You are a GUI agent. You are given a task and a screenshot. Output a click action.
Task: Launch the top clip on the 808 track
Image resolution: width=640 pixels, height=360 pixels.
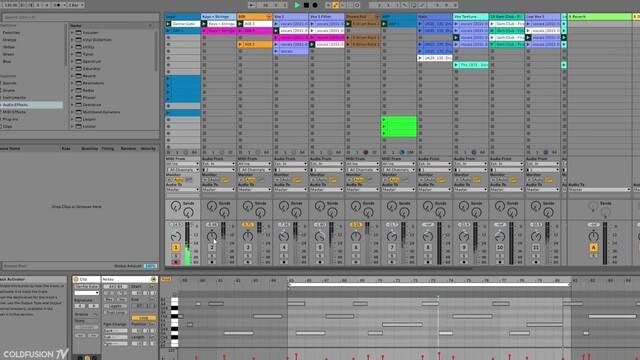tap(240, 24)
